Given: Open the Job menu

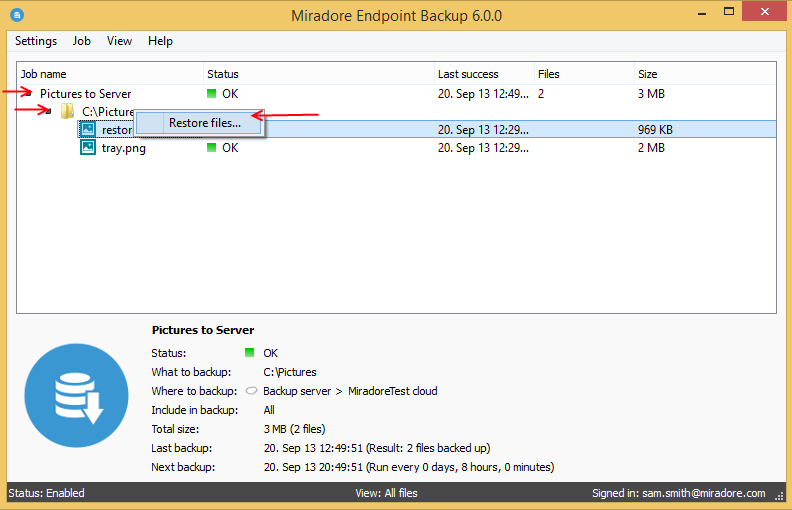Looking at the screenshot, I should point(81,41).
